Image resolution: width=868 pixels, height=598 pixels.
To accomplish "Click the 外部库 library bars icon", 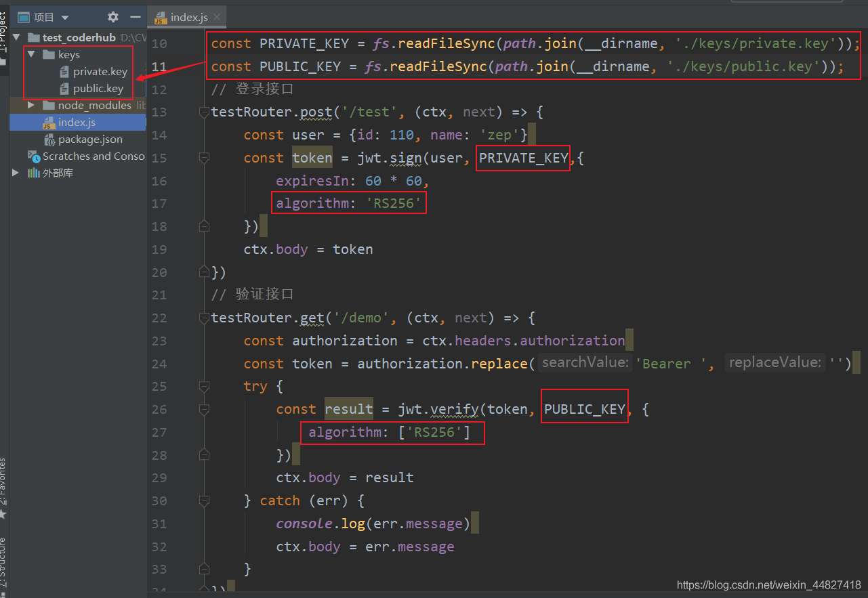I will 33,173.
